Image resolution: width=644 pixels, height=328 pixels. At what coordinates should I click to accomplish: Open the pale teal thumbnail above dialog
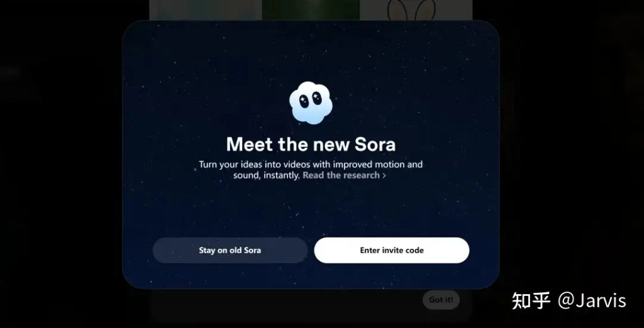(206, 10)
